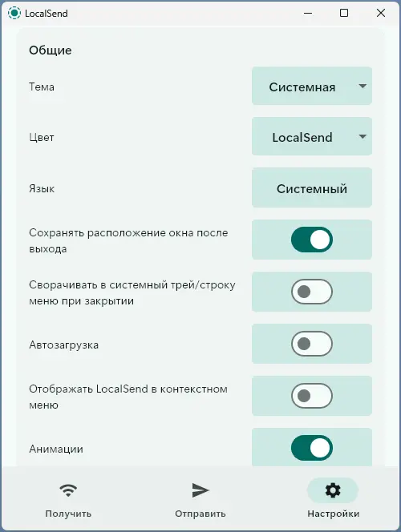Click the Цвет dropdown arrow
Image resolution: width=401 pixels, height=532 pixels.
tap(363, 136)
